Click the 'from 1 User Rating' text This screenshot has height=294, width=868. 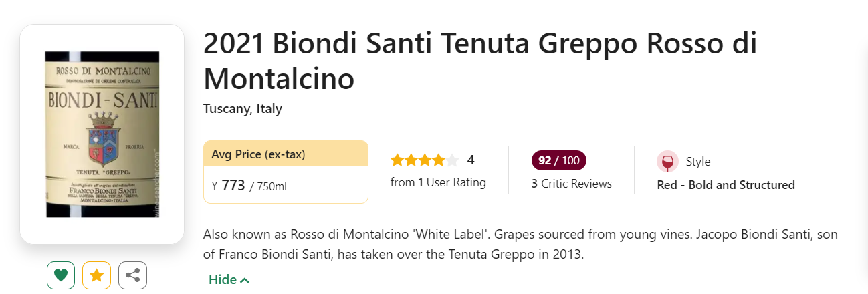(438, 182)
